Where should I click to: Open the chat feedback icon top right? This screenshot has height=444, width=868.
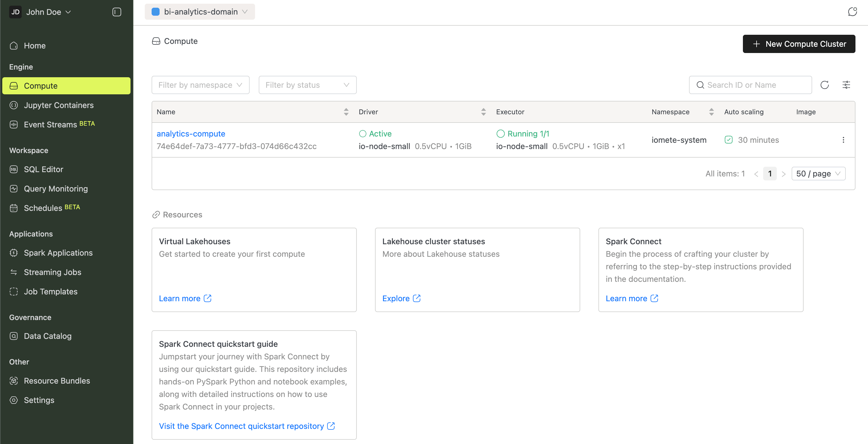point(852,12)
